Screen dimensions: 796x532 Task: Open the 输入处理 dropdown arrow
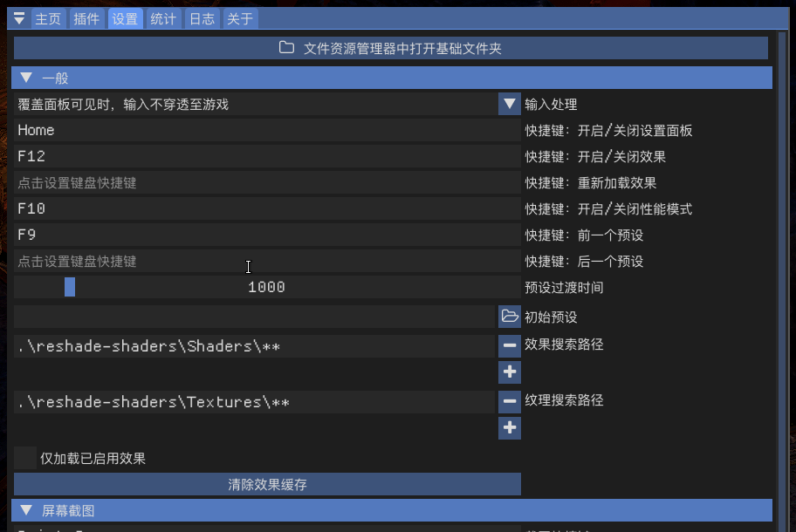(x=509, y=104)
